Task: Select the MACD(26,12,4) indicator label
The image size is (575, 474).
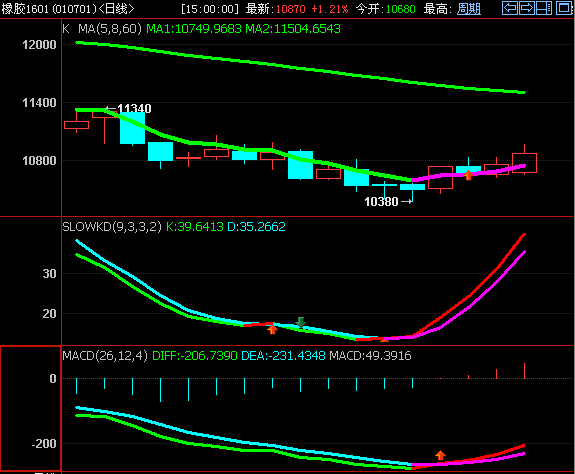Action: click(x=105, y=356)
